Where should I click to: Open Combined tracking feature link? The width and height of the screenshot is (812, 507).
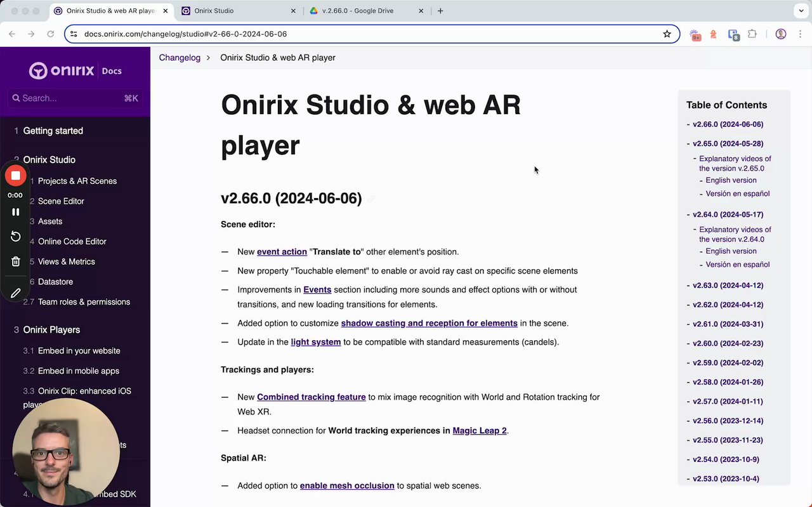(311, 397)
